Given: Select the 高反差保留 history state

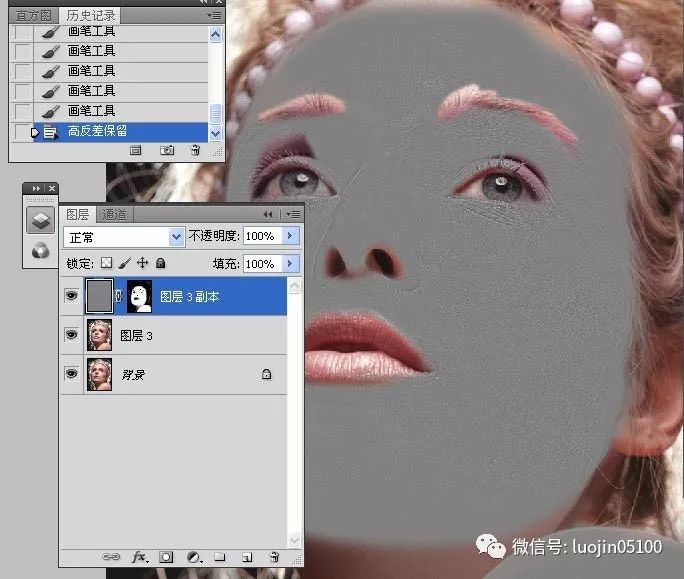Looking at the screenshot, I should [x=120, y=131].
